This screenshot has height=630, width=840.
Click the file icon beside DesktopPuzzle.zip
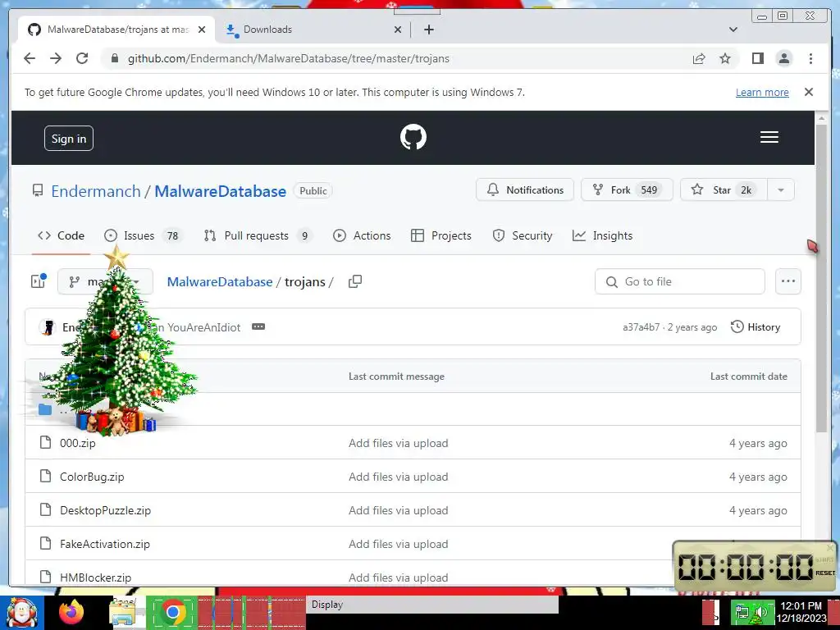pyautogui.click(x=46, y=509)
